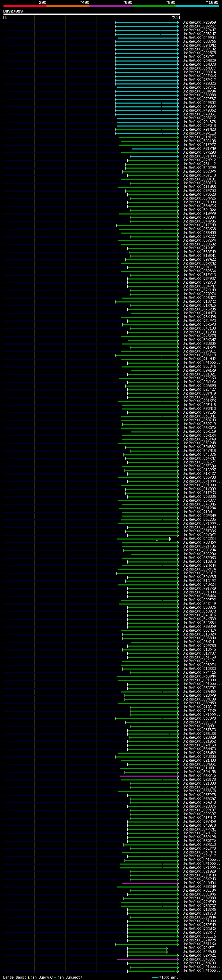Click the green ~80% legend segment
The height and width of the screenshot is (980, 222).
[x=154, y=6]
